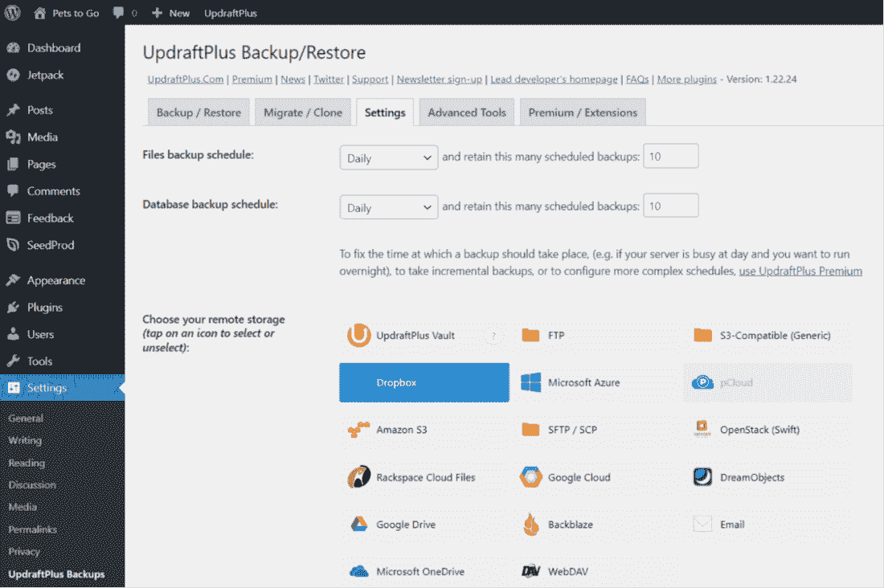Open the Newsletter sign-up link
This screenshot has height=588, width=884.
439,80
